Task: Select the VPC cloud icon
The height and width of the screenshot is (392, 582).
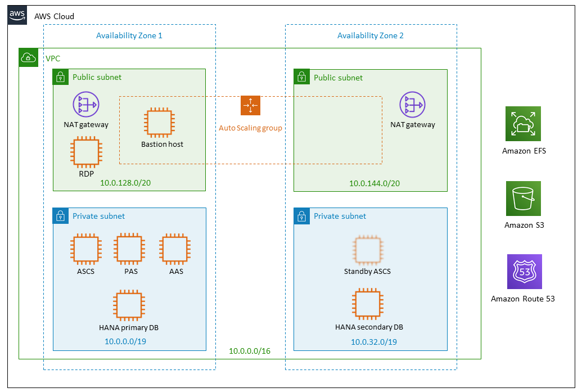Action: pyautogui.click(x=28, y=57)
